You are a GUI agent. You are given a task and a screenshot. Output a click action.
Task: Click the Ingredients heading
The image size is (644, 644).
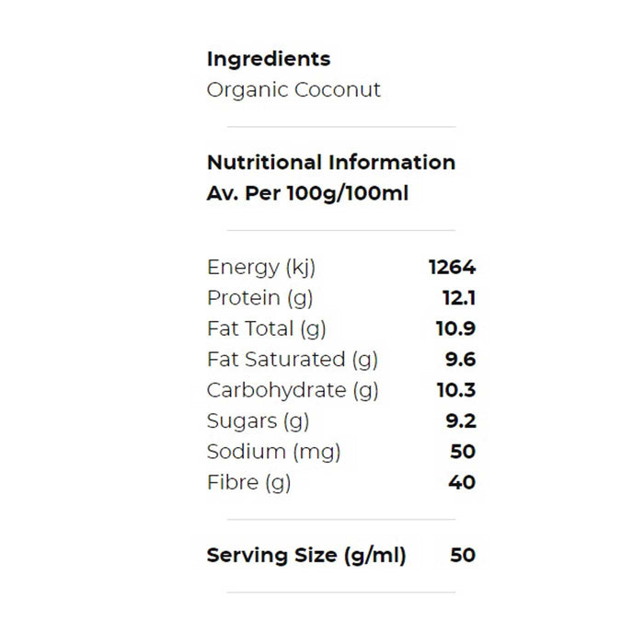click(x=269, y=59)
